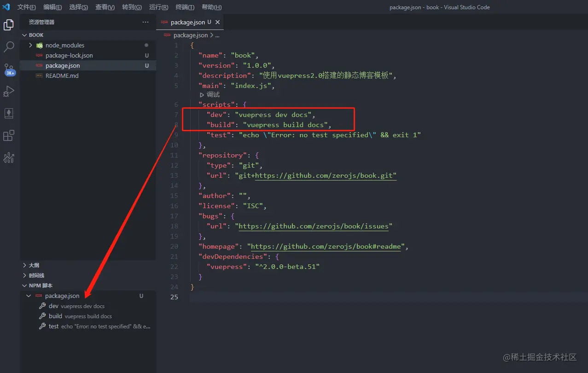Open the Search view in activity bar
Screen dimensions: 588x373
pyautogui.click(x=9, y=47)
